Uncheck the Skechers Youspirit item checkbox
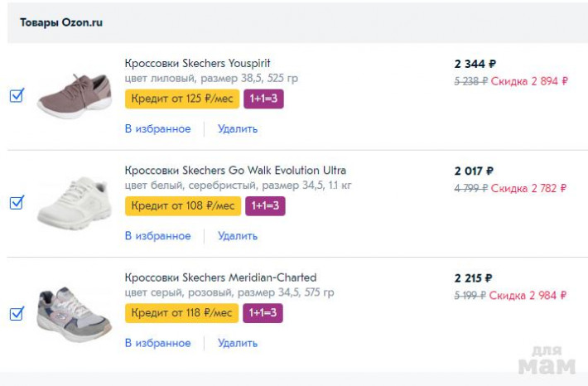Viewport: 588px width, 386px height. [x=17, y=95]
